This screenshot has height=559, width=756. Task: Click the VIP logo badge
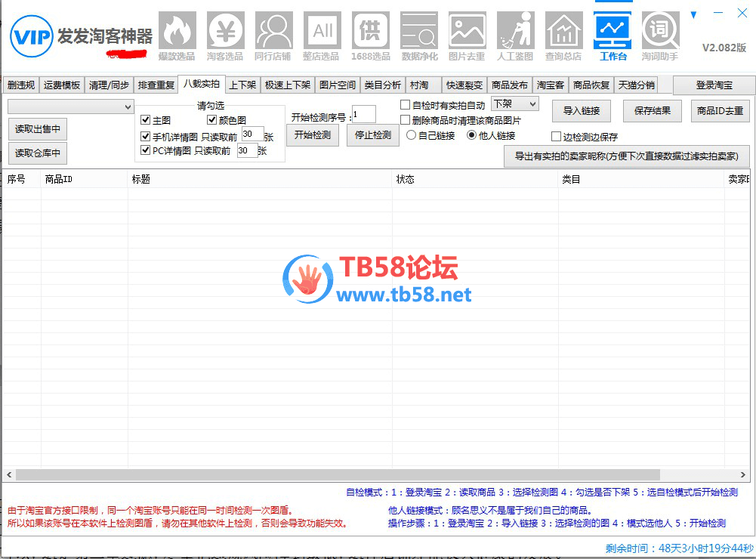[x=31, y=36]
